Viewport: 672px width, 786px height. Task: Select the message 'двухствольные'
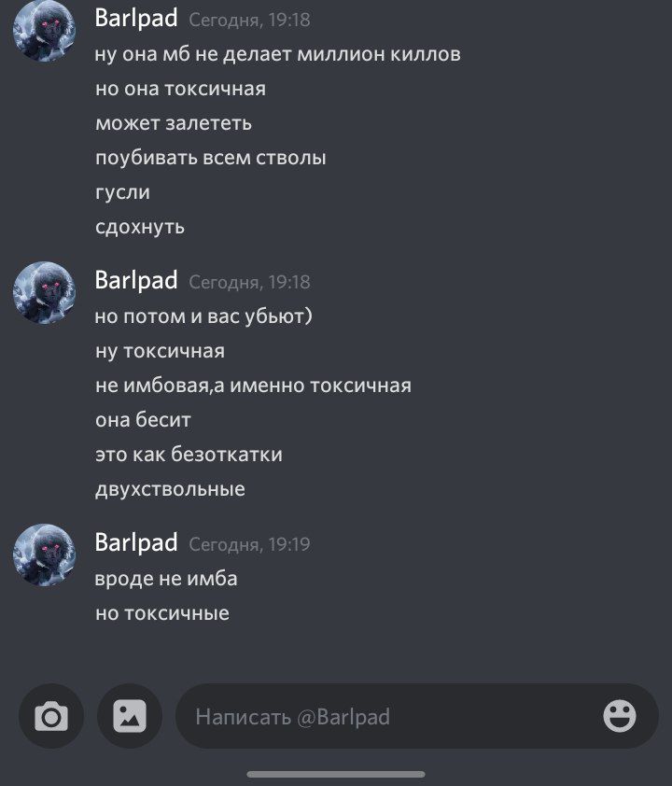[171, 489]
